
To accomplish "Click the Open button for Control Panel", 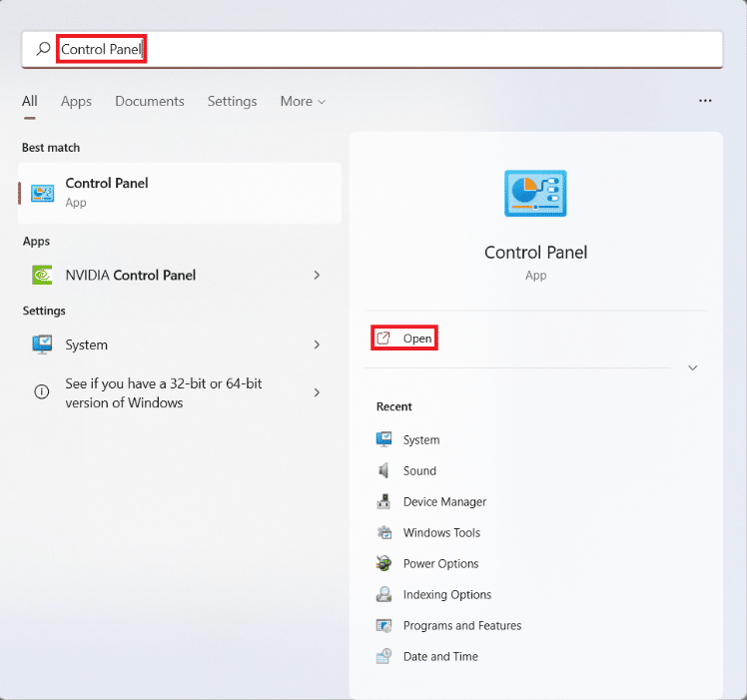I will point(404,339).
